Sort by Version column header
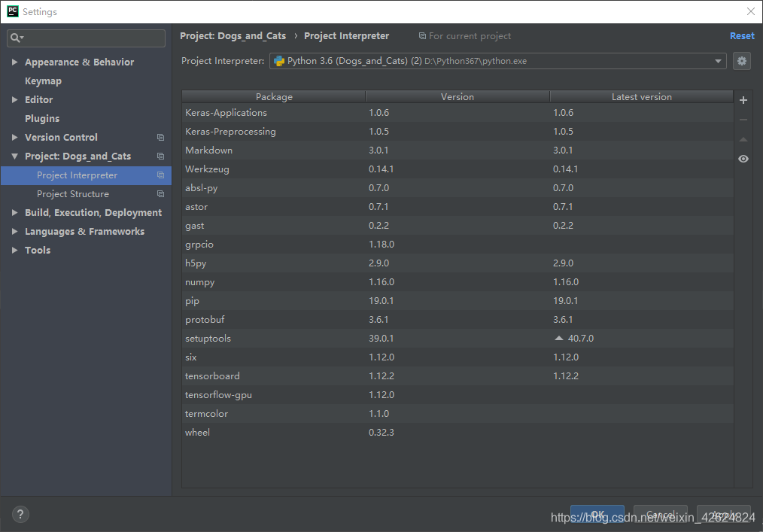The width and height of the screenshot is (763, 532). (457, 97)
